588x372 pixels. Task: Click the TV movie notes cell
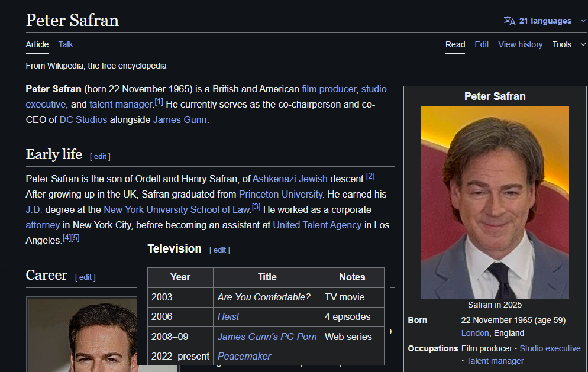click(x=352, y=297)
